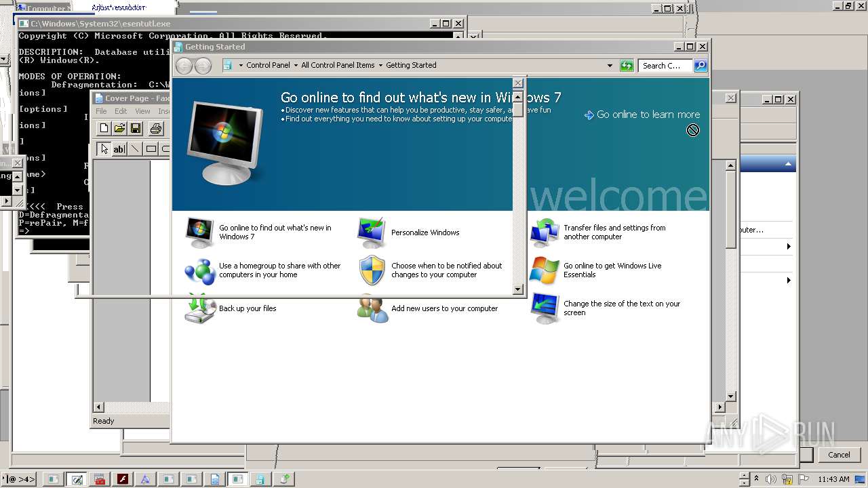Image resolution: width=868 pixels, height=488 pixels.
Task: Open the Back up your files icon
Action: coord(200,308)
